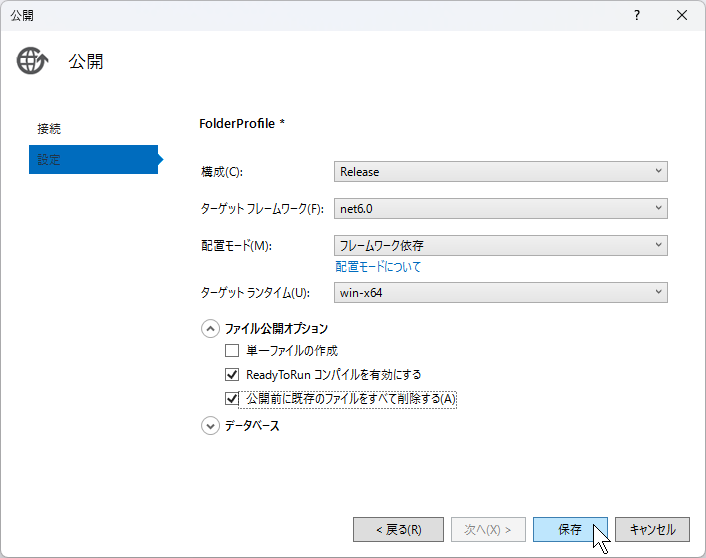706x558 pixels.
Task: Click the disabled 次へ button
Action: 489,530
